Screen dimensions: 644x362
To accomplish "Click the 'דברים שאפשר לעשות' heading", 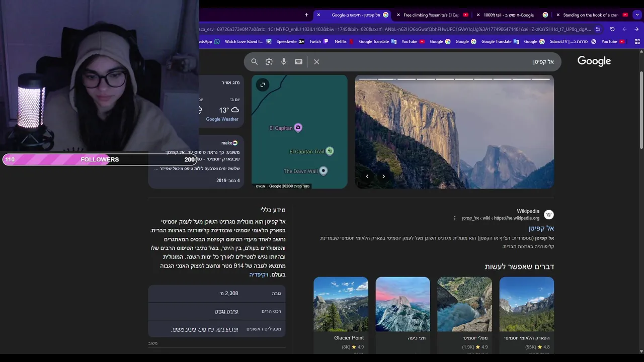I will (519, 266).
